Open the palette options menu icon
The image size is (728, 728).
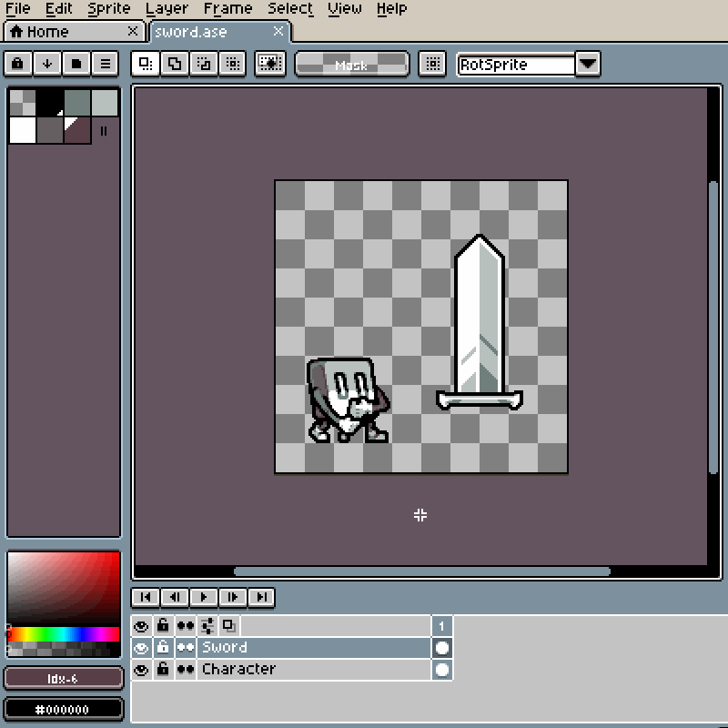(x=105, y=64)
